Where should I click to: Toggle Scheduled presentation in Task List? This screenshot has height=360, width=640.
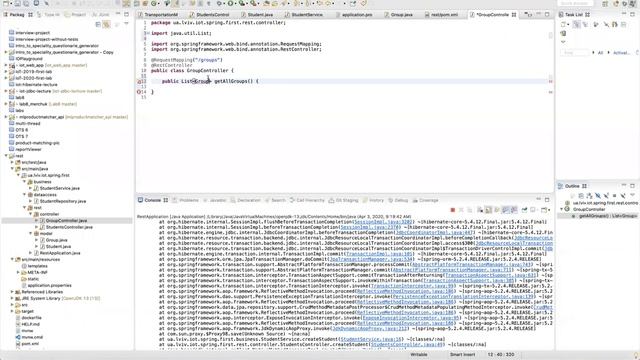(585, 24)
